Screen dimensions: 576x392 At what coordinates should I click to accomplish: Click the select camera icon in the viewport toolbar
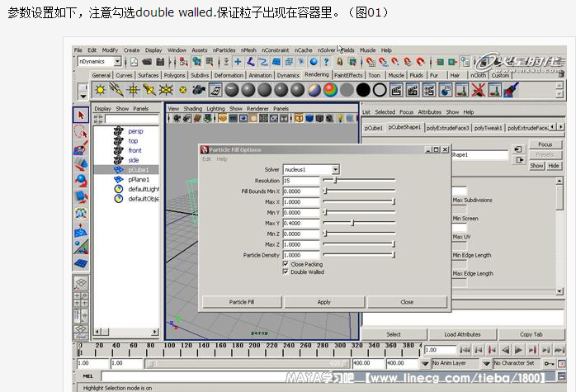[177, 118]
